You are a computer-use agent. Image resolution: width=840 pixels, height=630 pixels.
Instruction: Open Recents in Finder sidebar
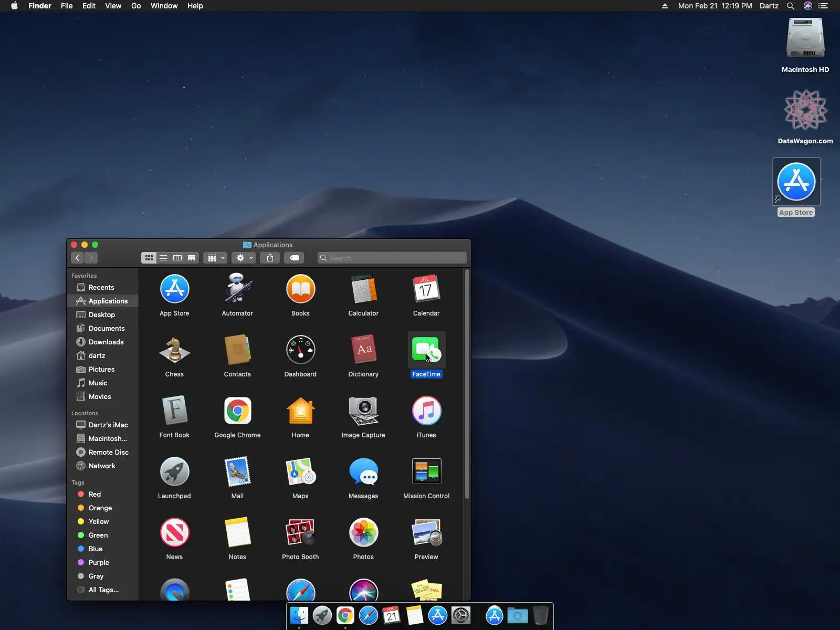click(102, 287)
